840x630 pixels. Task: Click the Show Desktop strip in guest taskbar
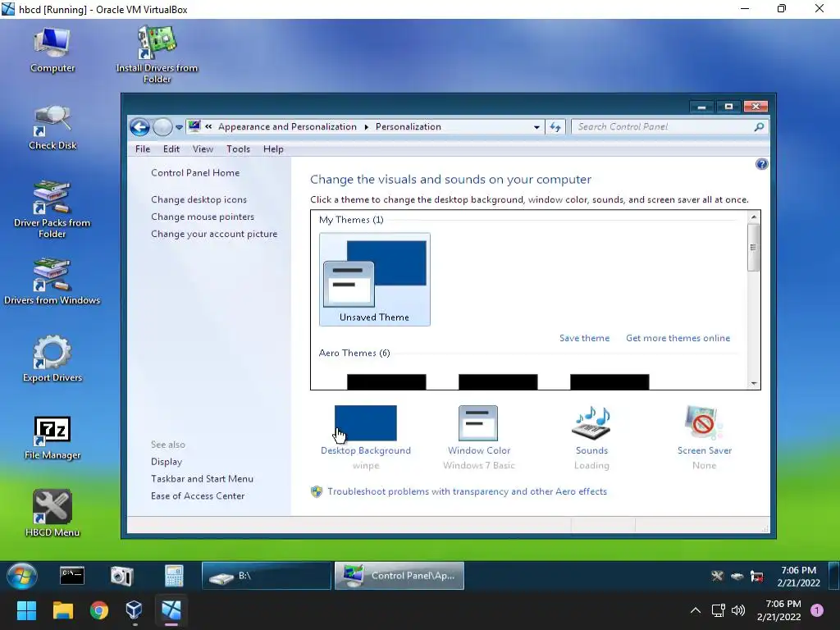click(833, 576)
